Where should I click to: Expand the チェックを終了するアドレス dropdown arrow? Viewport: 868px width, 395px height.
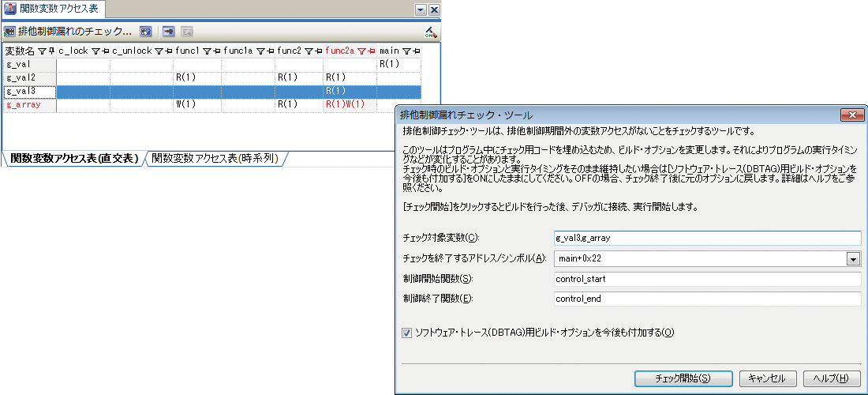click(853, 258)
